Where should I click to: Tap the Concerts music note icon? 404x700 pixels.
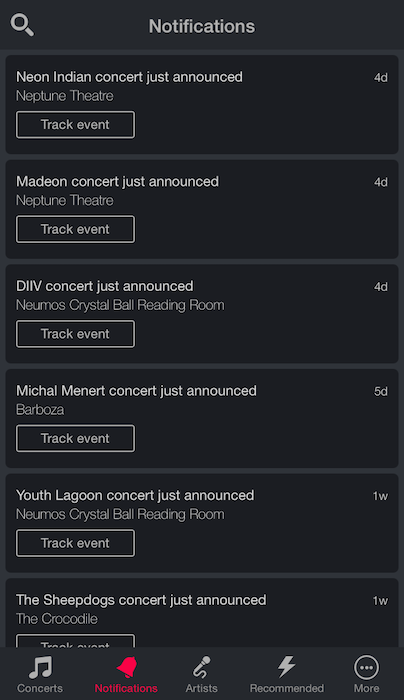pos(40,667)
